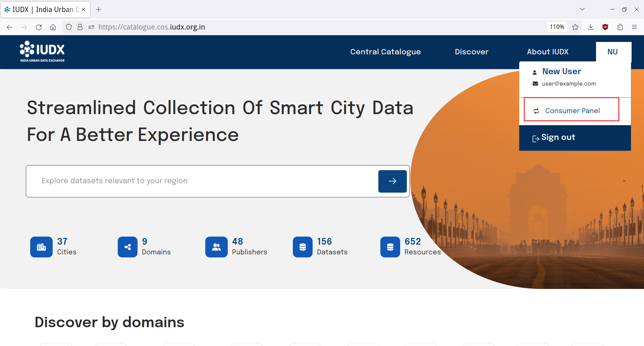Click the Publishers people icon
This screenshot has height=346, width=644.
[216, 247]
